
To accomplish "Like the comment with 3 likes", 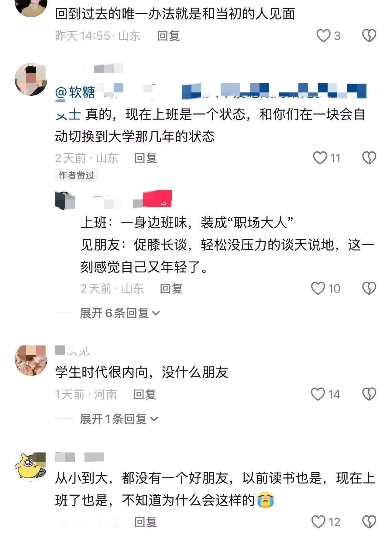I will 323,36.
